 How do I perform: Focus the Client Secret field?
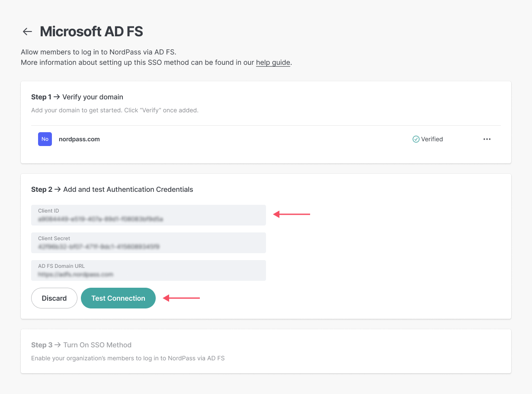click(x=148, y=243)
